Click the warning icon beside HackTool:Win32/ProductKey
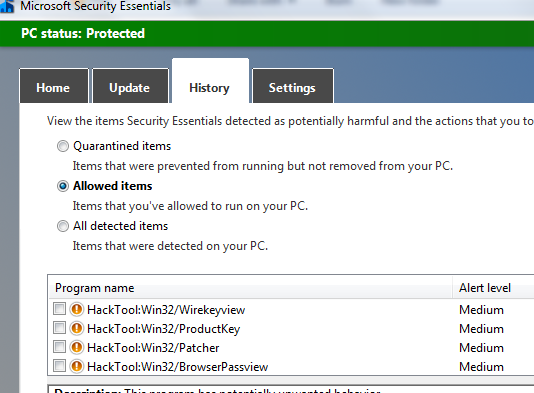Screen dimensions: 534x393 [77, 329]
